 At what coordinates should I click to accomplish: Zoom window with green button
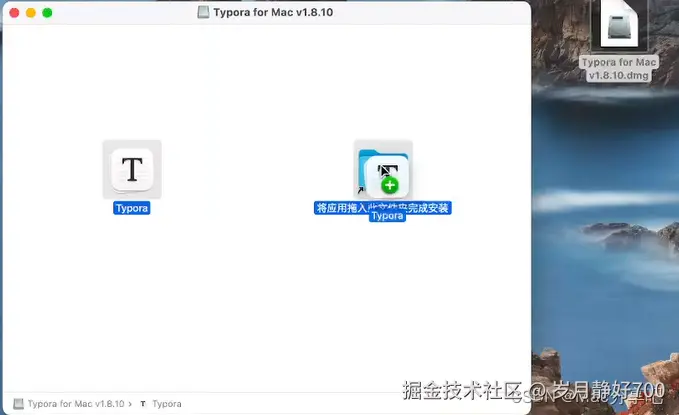[47, 13]
